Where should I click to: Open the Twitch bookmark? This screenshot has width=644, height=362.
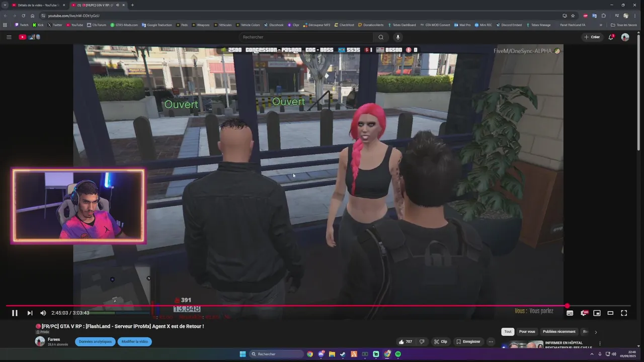pos(22,25)
